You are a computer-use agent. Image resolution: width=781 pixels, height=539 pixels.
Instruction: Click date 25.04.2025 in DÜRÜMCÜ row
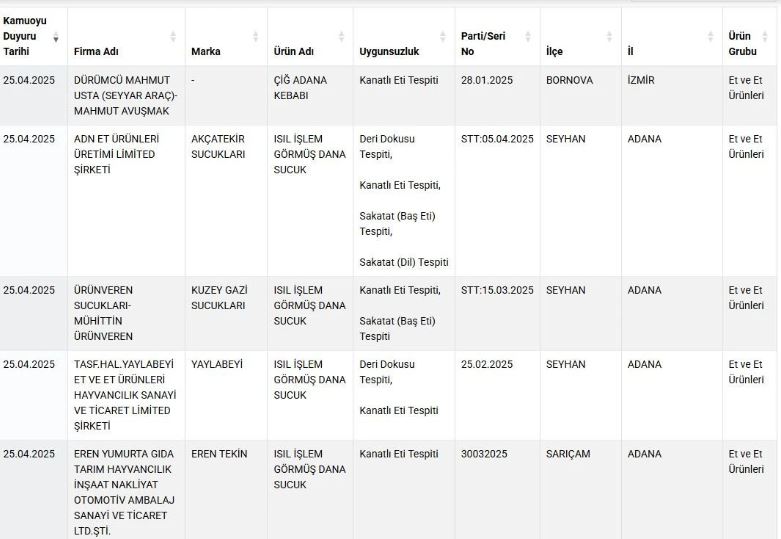[29, 80]
